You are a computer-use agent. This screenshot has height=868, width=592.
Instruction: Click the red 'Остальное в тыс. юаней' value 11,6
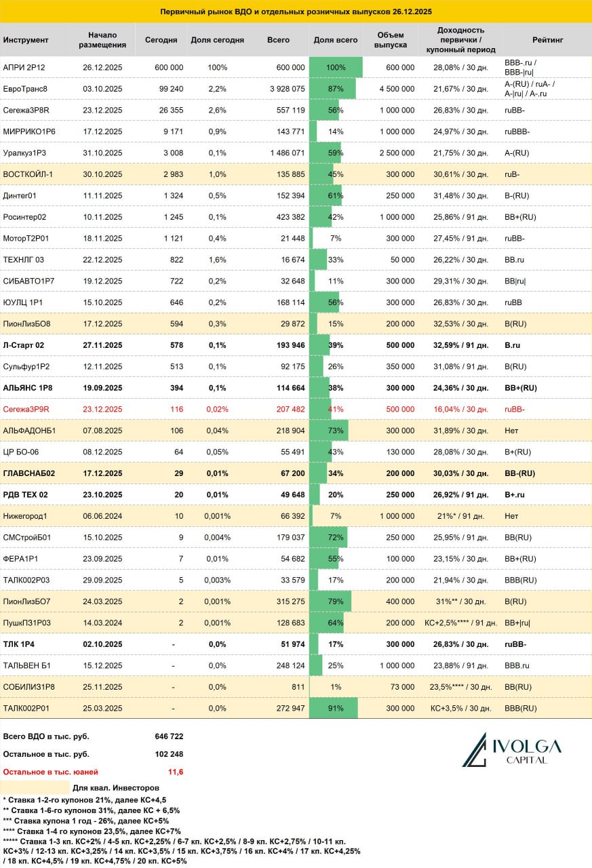[176, 772]
